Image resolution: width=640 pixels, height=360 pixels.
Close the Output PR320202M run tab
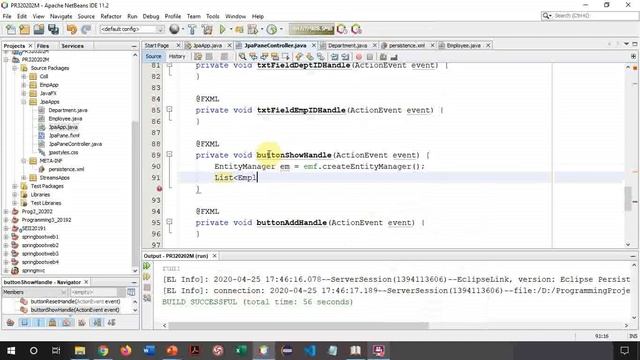[214, 256]
